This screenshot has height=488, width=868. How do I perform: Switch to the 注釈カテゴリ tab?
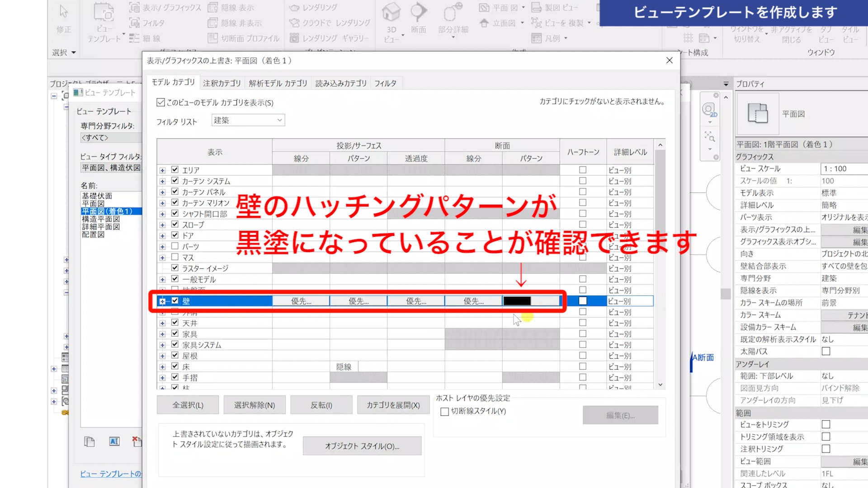(222, 83)
